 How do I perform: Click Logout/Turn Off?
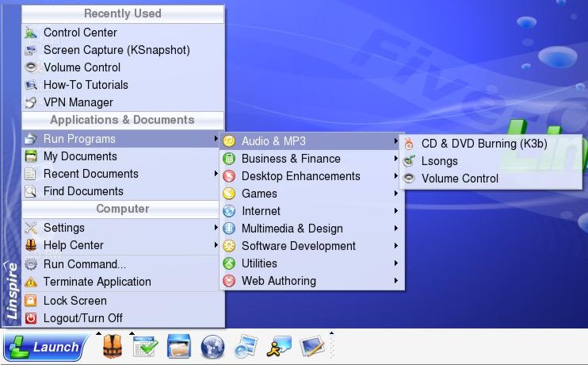[82, 318]
